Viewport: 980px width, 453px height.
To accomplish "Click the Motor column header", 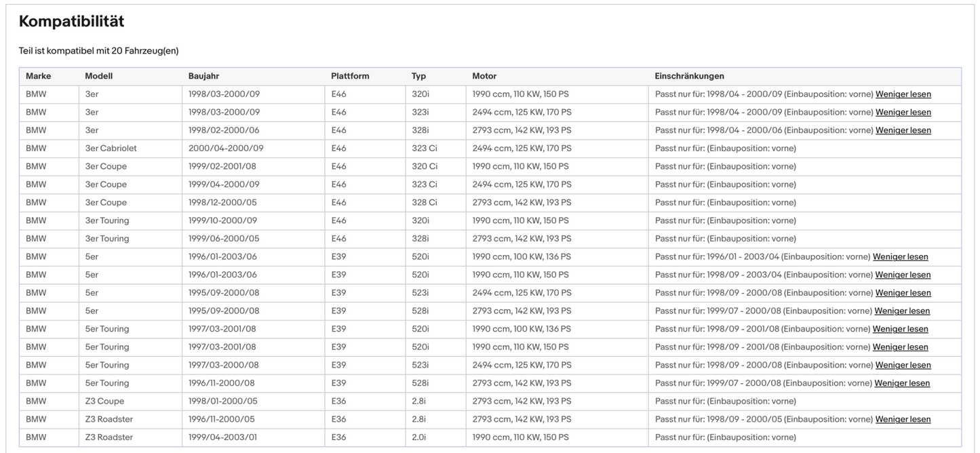I will click(484, 76).
